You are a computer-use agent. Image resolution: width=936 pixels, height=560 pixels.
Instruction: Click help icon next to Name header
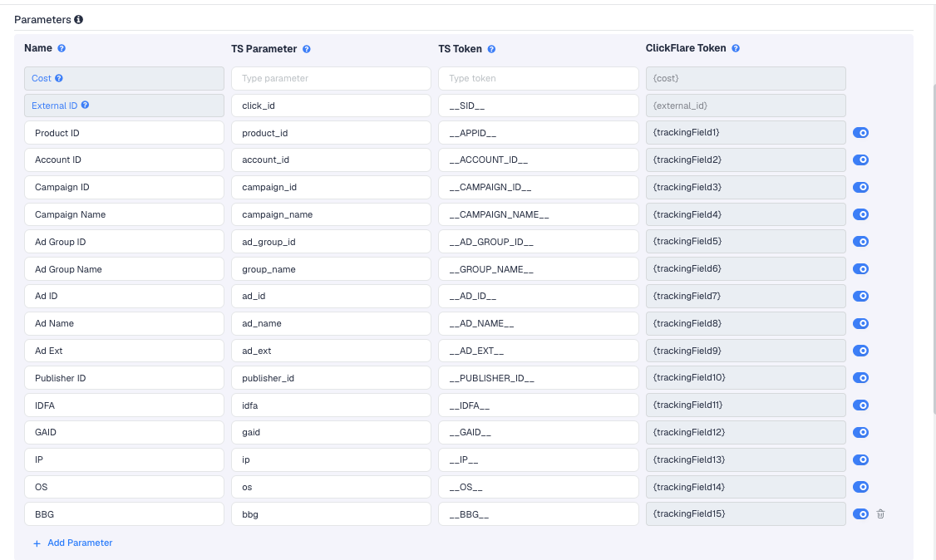coord(62,48)
